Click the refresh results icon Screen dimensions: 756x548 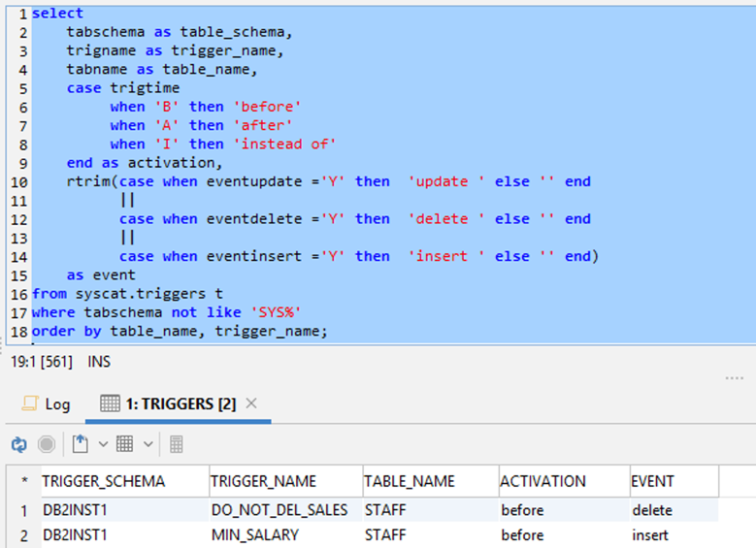[x=19, y=444]
